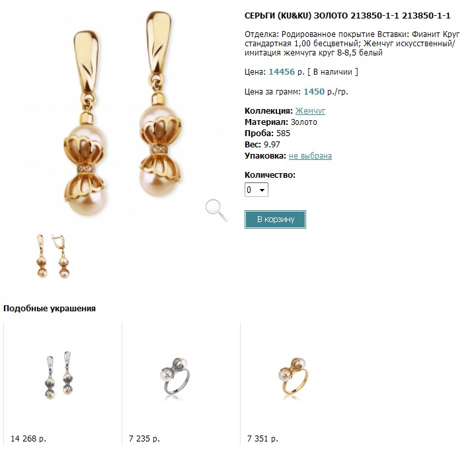Click the В наличии availability status

333,72
